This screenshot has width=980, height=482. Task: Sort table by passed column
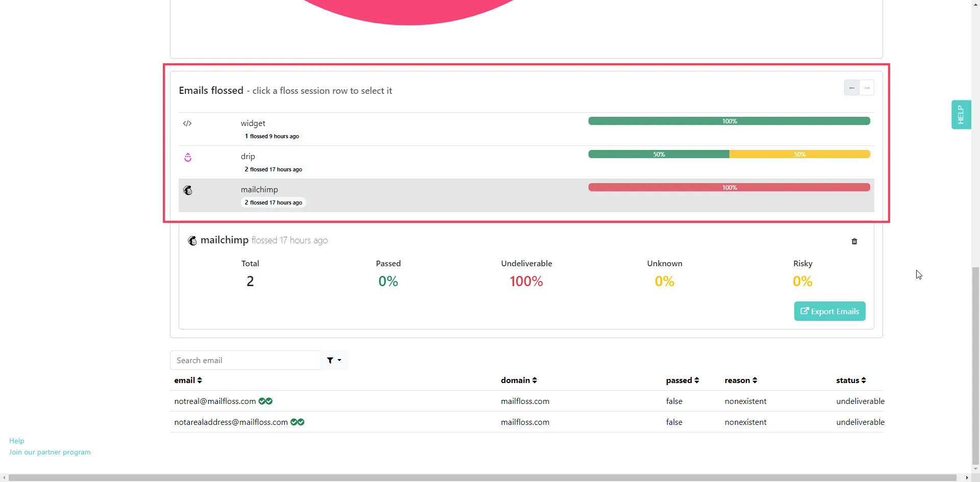point(682,380)
